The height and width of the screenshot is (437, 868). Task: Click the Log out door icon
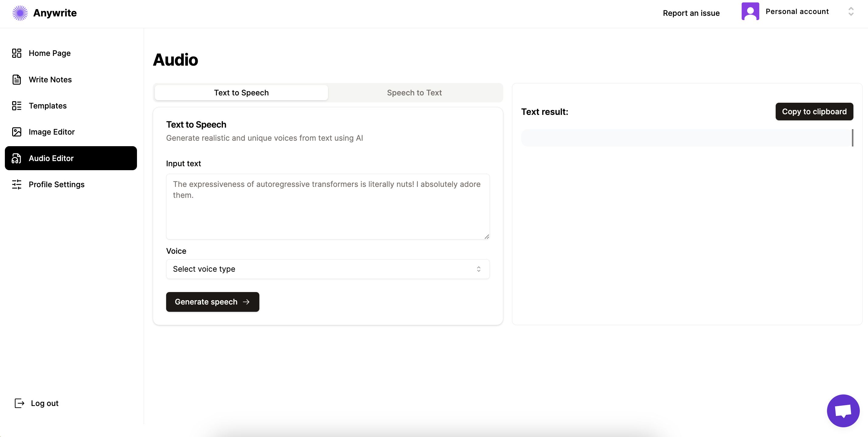[x=19, y=403]
